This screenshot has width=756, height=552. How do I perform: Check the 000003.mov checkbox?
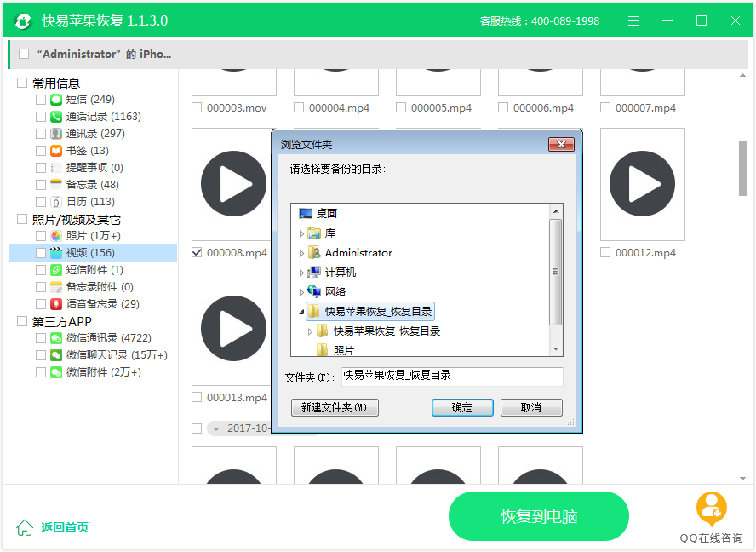(197, 107)
